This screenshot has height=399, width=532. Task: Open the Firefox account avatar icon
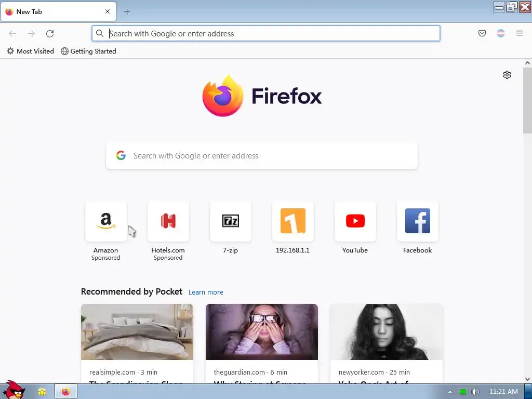coord(501,33)
